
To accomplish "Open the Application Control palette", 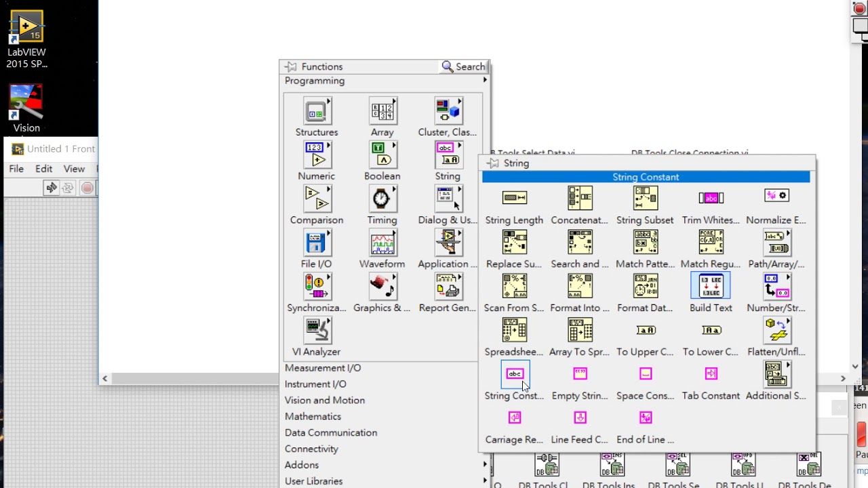I will (x=448, y=244).
